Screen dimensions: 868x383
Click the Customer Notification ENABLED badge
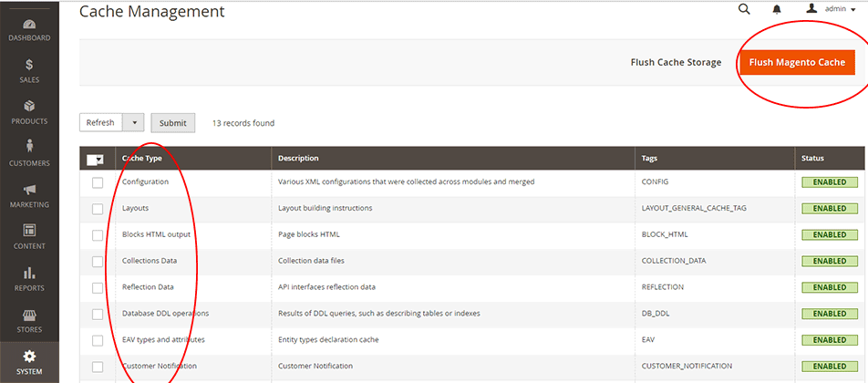click(x=830, y=367)
